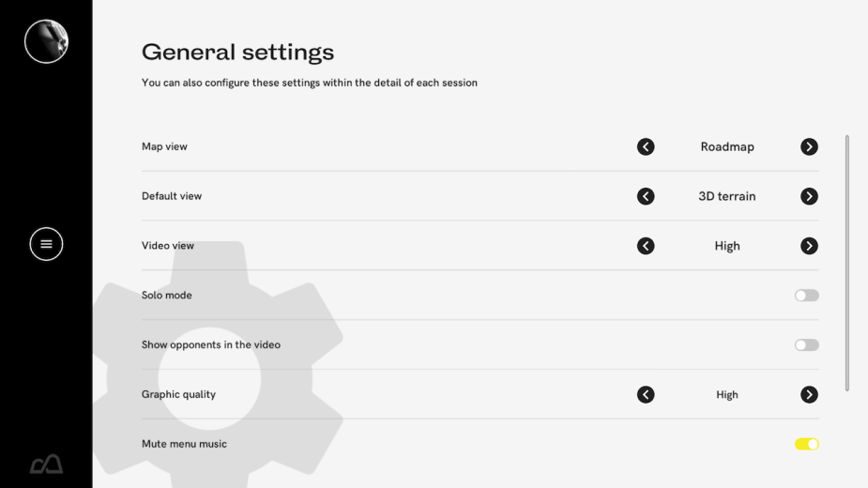868x488 pixels.
Task: Click the 3D terrain default view value
Action: coord(727,196)
